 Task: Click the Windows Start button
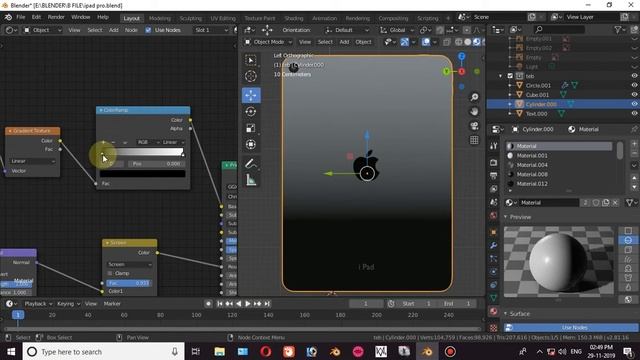11,351
